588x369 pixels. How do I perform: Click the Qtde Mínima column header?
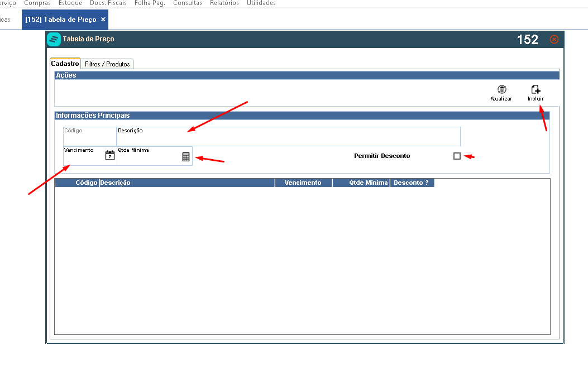click(361, 183)
